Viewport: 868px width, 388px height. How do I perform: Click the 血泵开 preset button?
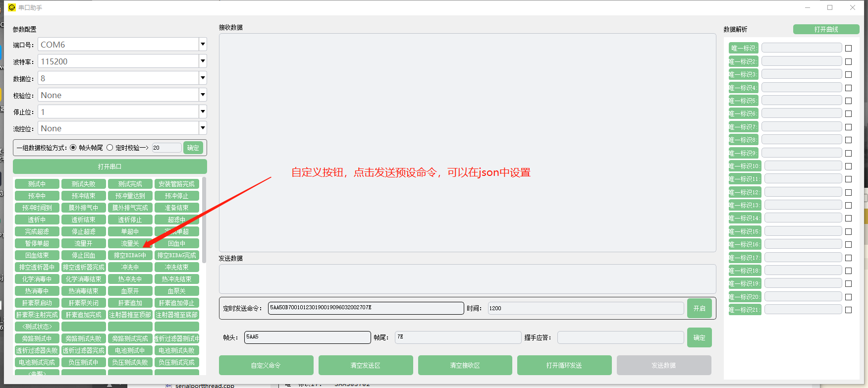(x=130, y=291)
